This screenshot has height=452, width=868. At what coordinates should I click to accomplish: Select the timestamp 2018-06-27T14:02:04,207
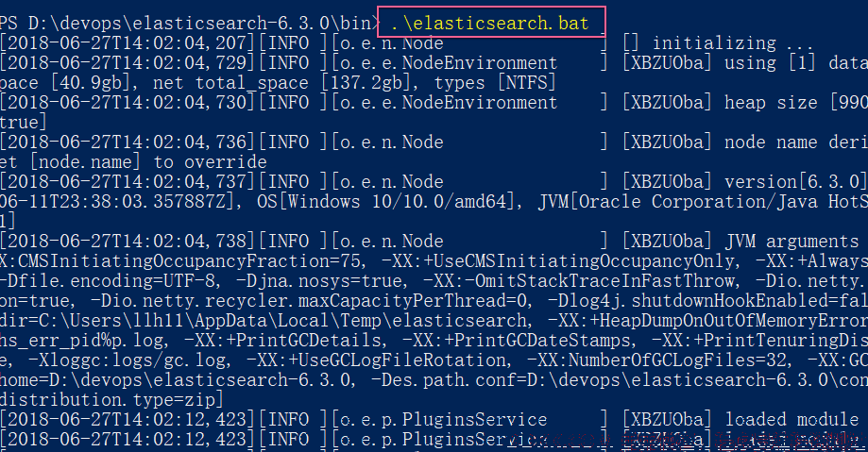pyautogui.click(x=127, y=43)
